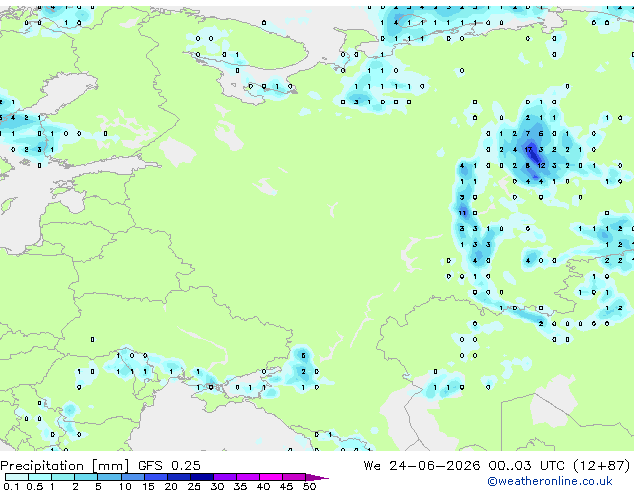The image size is (634, 490).
Task: Click the 40–45 mm magenta legend swatch
Action: (x=271, y=477)
